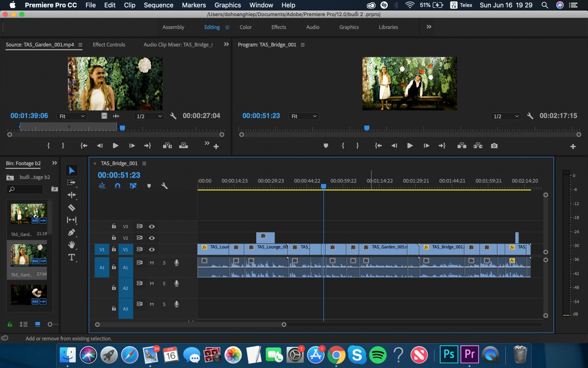Open the Sequence menu
Viewport: 588px width, 368px height.
158,5
